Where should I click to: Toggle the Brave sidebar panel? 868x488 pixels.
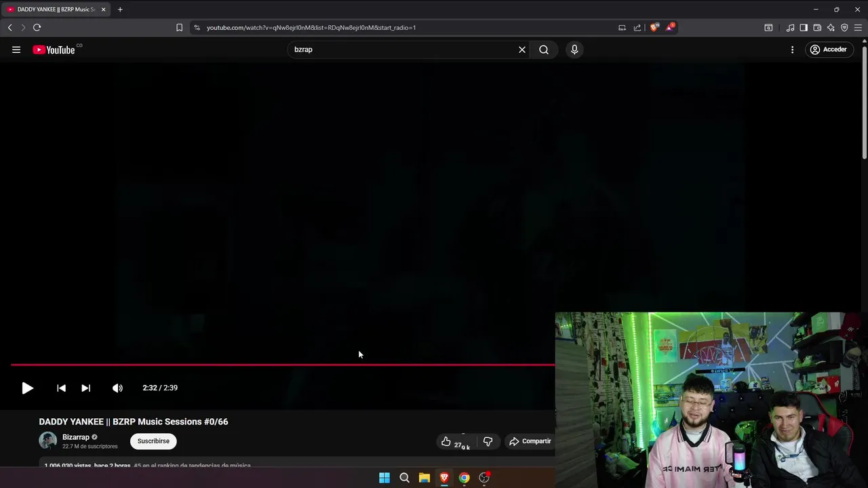click(x=804, y=28)
